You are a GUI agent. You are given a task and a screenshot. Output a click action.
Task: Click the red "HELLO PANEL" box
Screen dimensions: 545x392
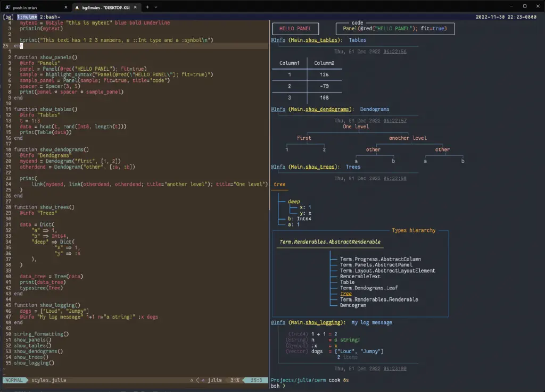pyautogui.click(x=295, y=29)
